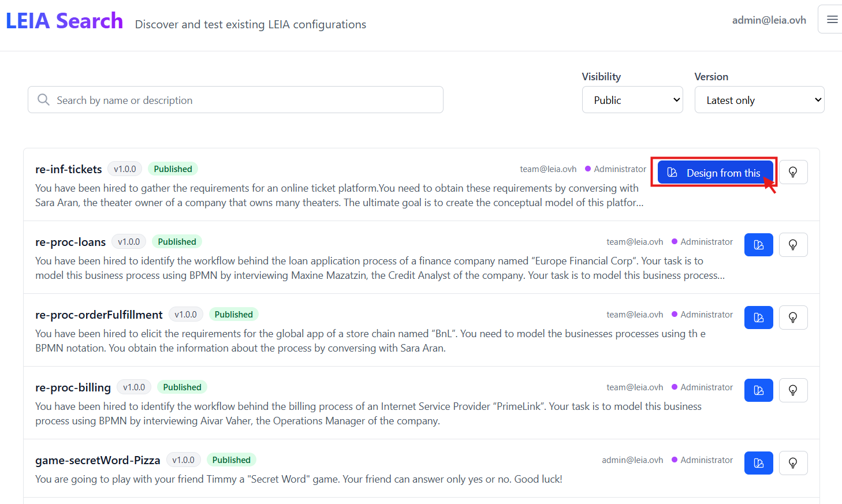
Task: Open the game-secretWord-Pizza entry title
Action: (98, 460)
